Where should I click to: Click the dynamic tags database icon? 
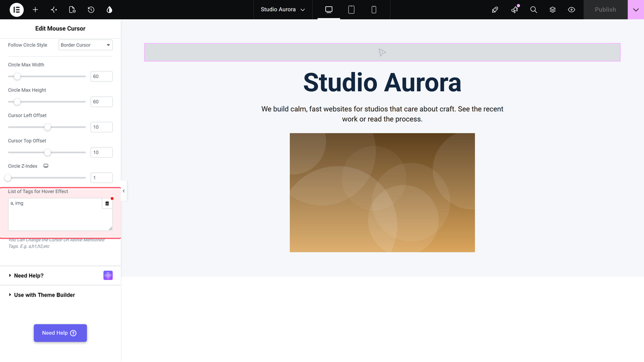(x=107, y=204)
